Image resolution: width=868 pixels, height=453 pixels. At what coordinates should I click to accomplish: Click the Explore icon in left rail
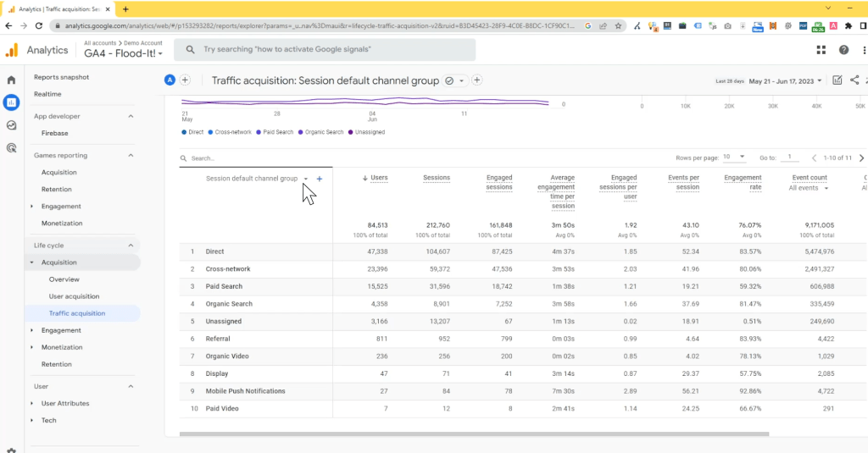[11, 124]
